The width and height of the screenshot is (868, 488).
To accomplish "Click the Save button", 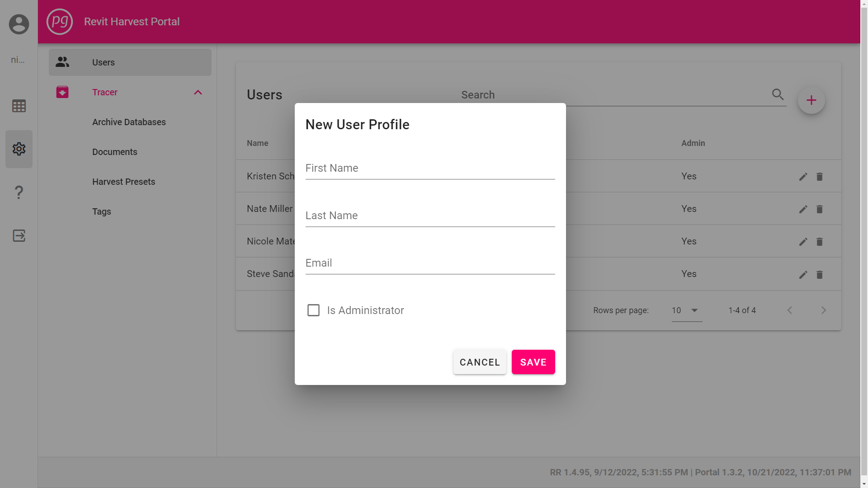I will (x=533, y=362).
